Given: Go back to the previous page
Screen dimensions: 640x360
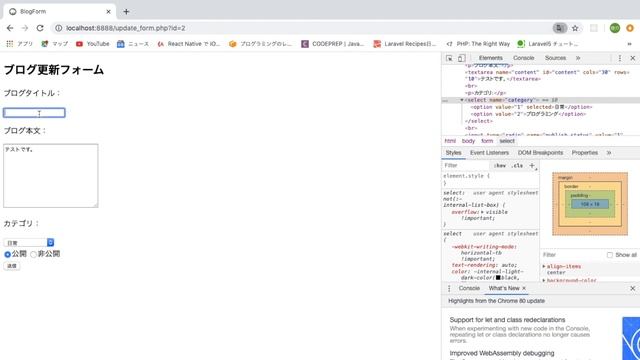Looking at the screenshot, I should coord(10,28).
